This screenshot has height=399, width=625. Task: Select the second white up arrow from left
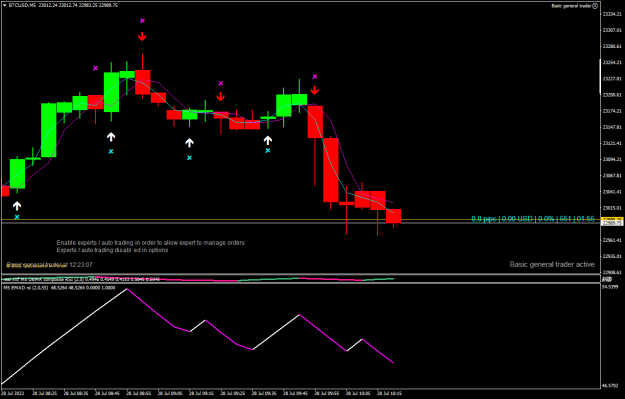point(111,137)
